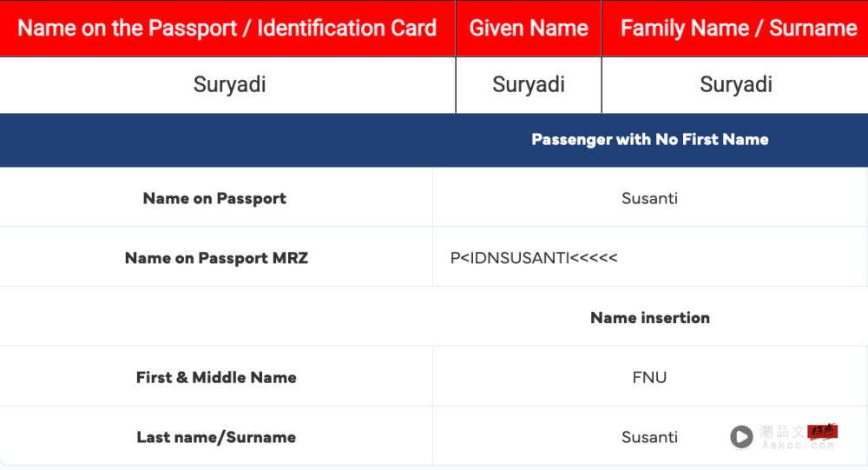Click the First & Middle Name label
The width and height of the screenshot is (868, 470).
tap(216, 377)
